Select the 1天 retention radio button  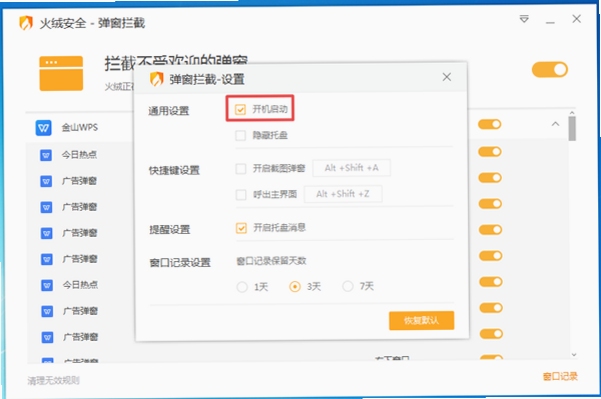[242, 287]
